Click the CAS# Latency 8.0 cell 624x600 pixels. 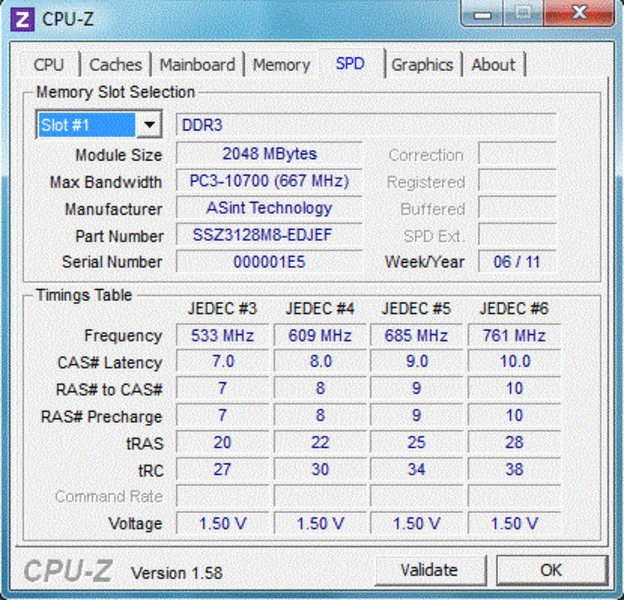320,362
